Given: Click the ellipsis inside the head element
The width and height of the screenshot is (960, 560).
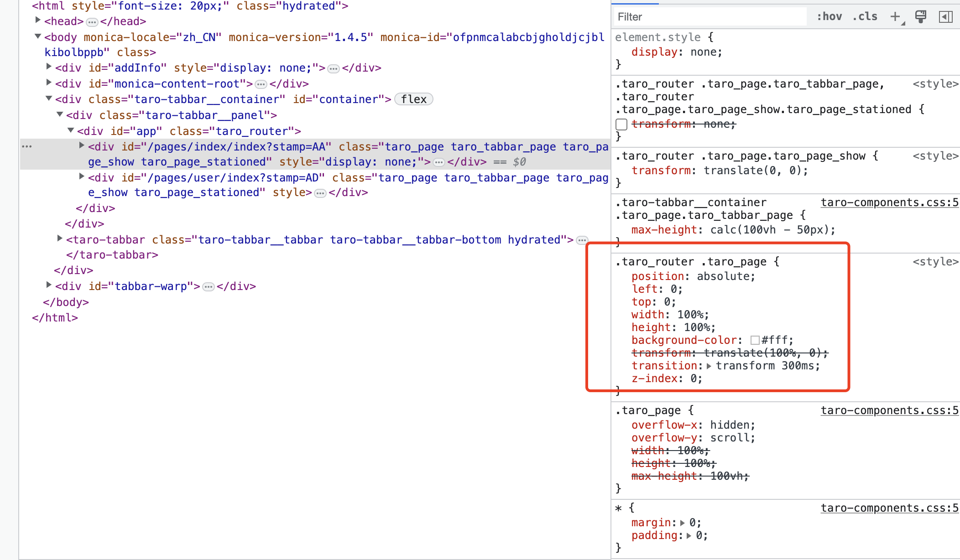Looking at the screenshot, I should pyautogui.click(x=93, y=21).
